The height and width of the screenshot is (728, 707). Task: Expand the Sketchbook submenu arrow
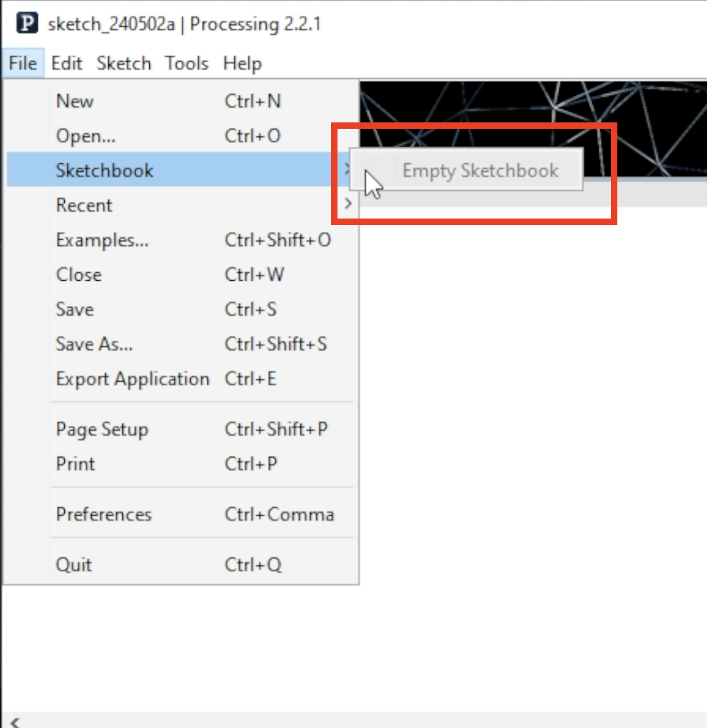tap(347, 169)
